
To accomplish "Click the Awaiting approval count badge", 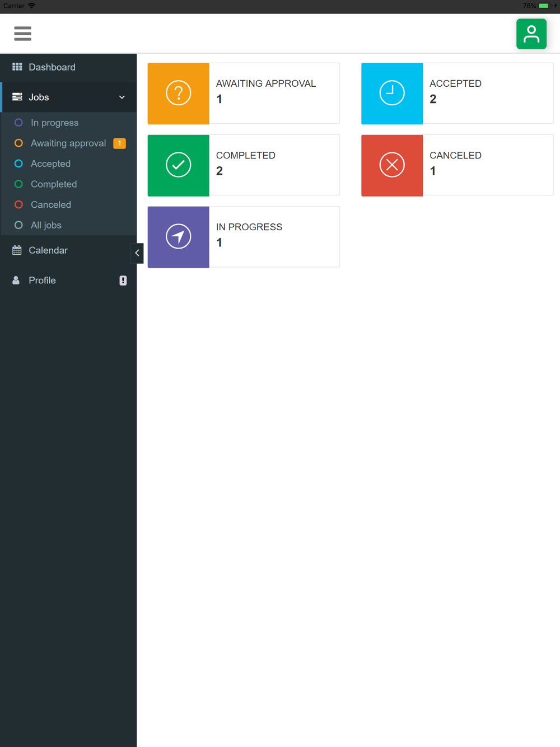I will [x=120, y=143].
